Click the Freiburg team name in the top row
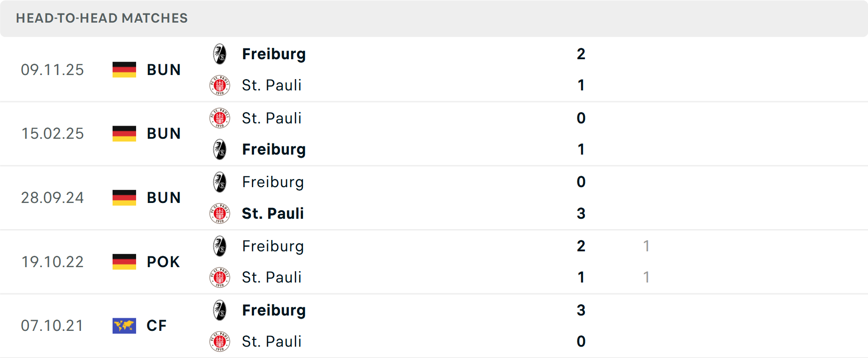The image size is (868, 358). 274,54
